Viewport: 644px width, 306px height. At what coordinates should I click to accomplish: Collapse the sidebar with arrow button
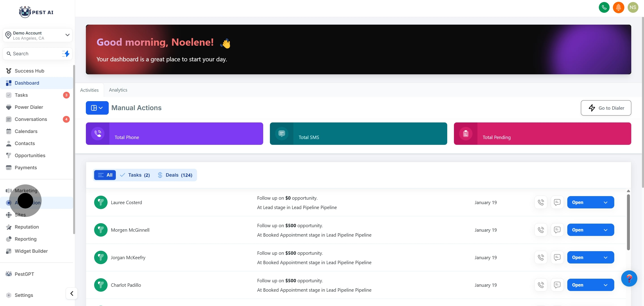(72, 293)
